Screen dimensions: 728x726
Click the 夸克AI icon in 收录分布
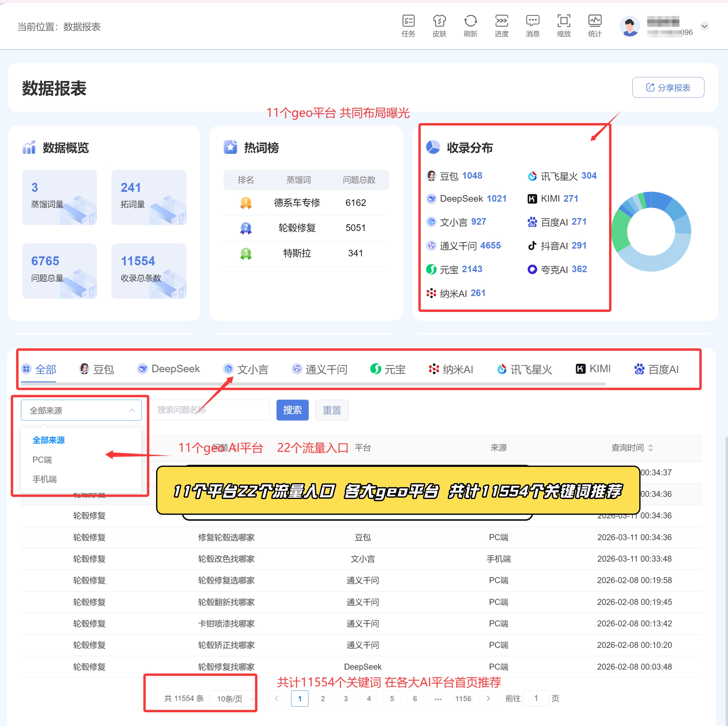click(x=532, y=269)
